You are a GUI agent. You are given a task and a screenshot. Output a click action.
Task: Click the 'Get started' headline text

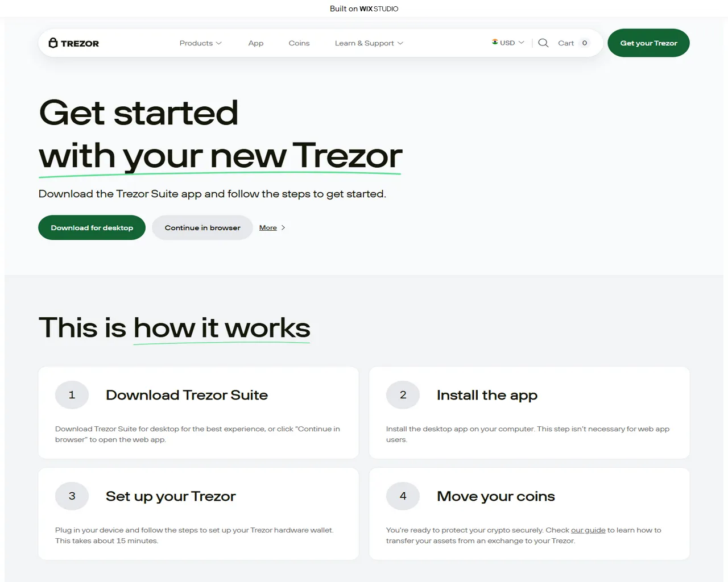(139, 113)
